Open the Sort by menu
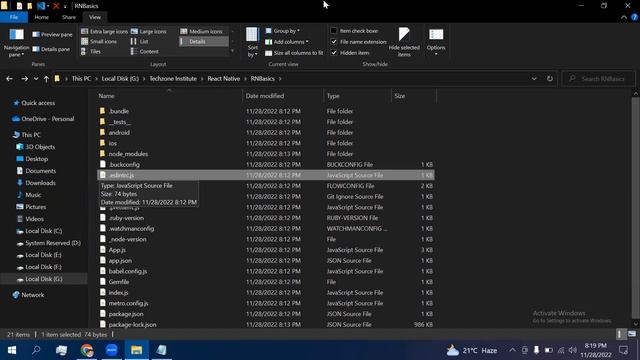The height and width of the screenshot is (360, 640). (253, 42)
